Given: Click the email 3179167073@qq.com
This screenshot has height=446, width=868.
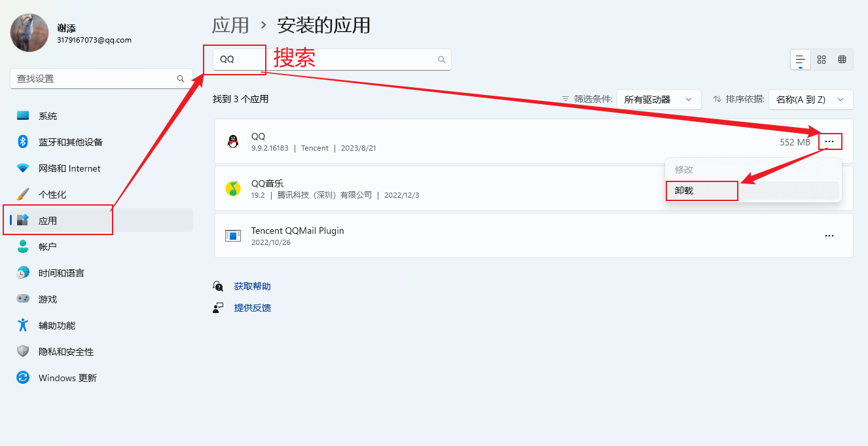Looking at the screenshot, I should coord(94,40).
